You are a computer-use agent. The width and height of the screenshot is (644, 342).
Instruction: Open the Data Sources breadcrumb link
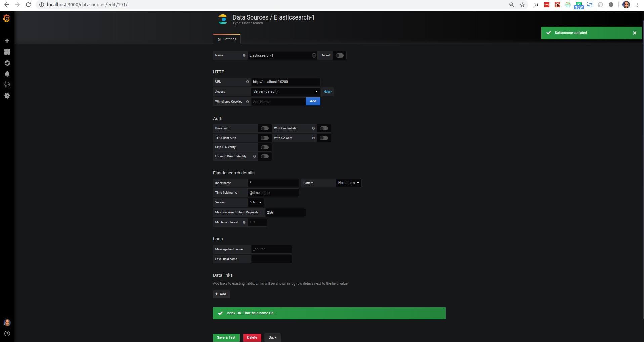coord(250,17)
